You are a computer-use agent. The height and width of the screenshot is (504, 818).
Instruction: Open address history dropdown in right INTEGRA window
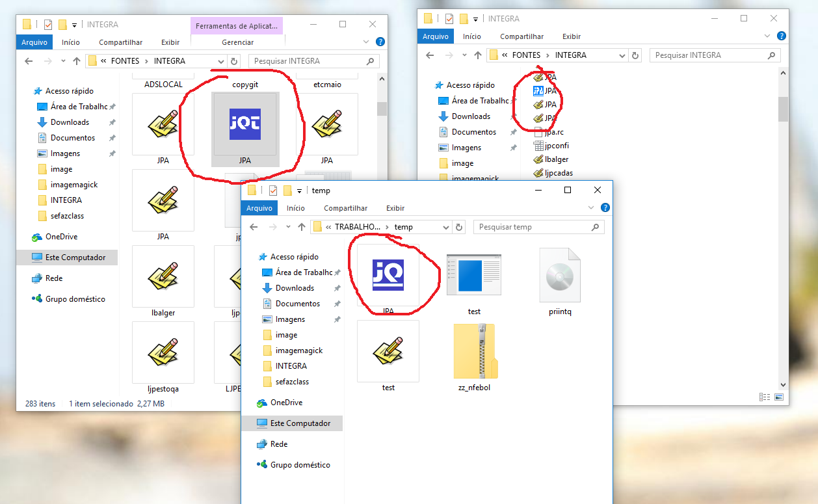point(622,55)
